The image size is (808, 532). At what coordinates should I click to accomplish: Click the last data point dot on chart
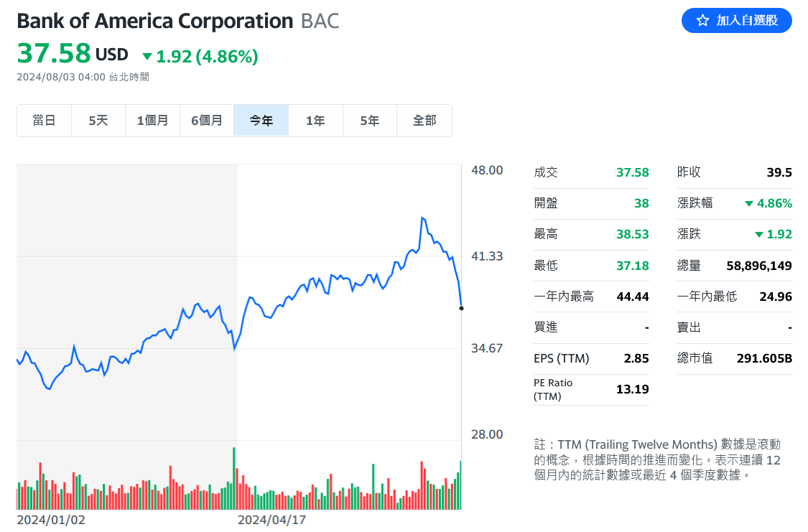(461, 308)
